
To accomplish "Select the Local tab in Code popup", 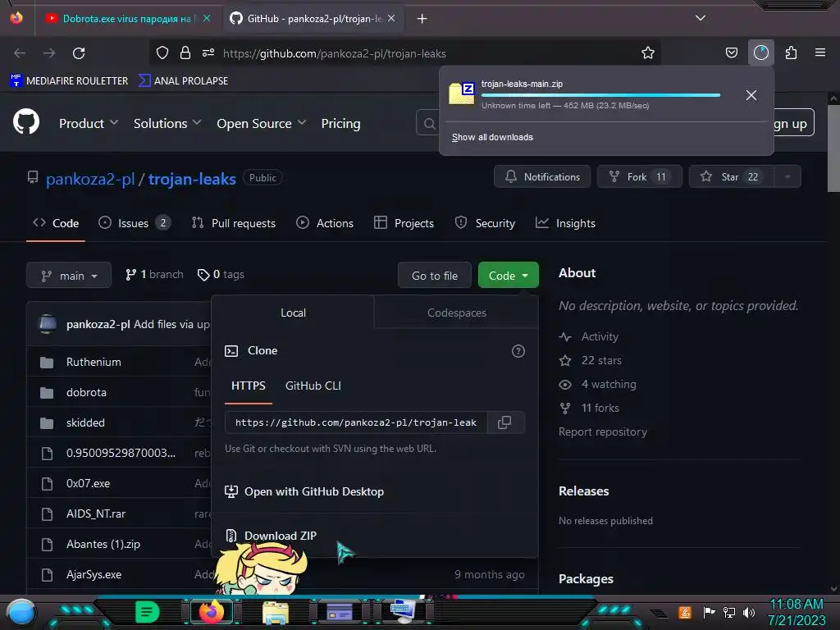I will click(x=293, y=313).
